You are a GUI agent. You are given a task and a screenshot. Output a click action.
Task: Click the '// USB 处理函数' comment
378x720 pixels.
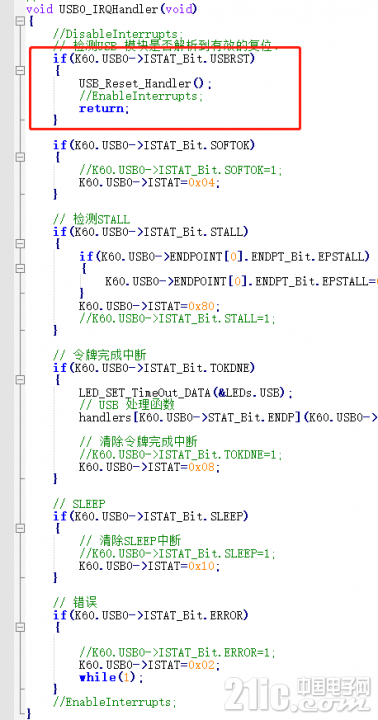pos(127,405)
